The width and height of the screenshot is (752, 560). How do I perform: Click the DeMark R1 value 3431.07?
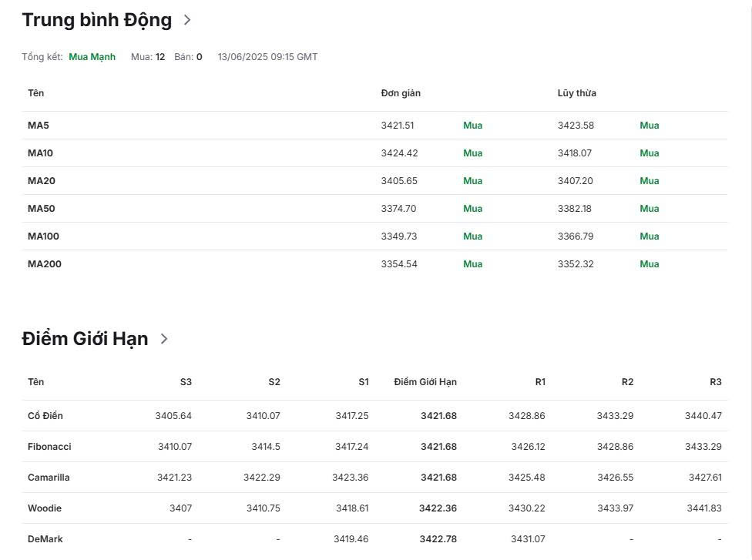(528, 539)
